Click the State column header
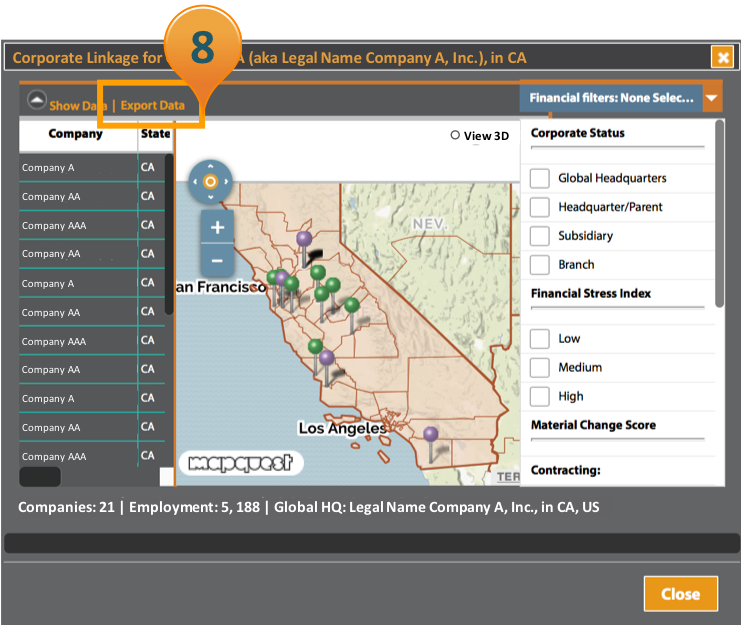Screen dimensions: 741x625 pyautogui.click(x=155, y=134)
